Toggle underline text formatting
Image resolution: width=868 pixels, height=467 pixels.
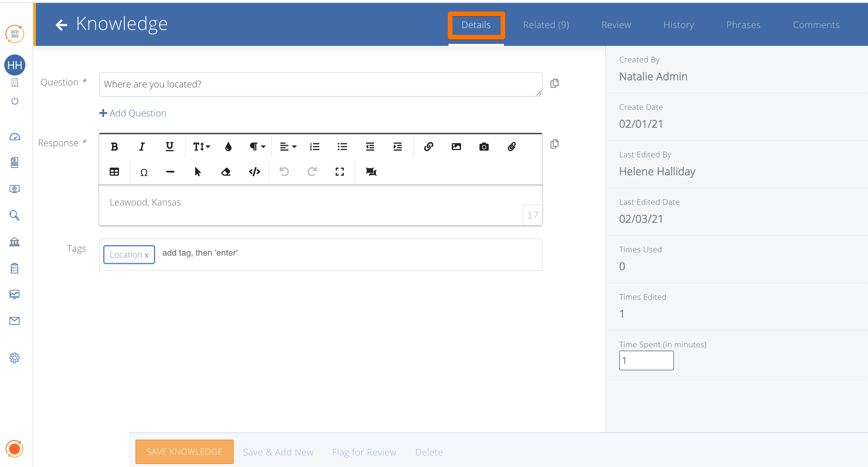pos(169,147)
